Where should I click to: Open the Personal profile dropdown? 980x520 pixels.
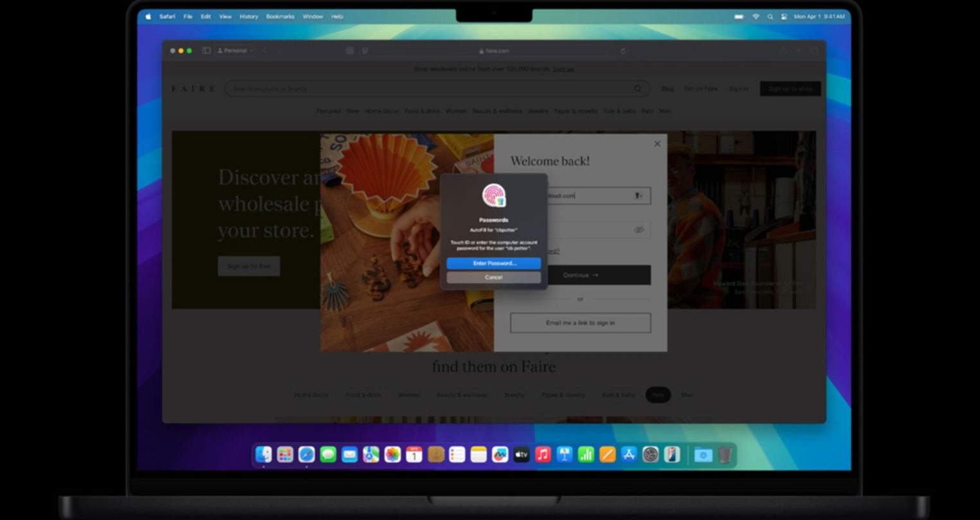(x=234, y=50)
